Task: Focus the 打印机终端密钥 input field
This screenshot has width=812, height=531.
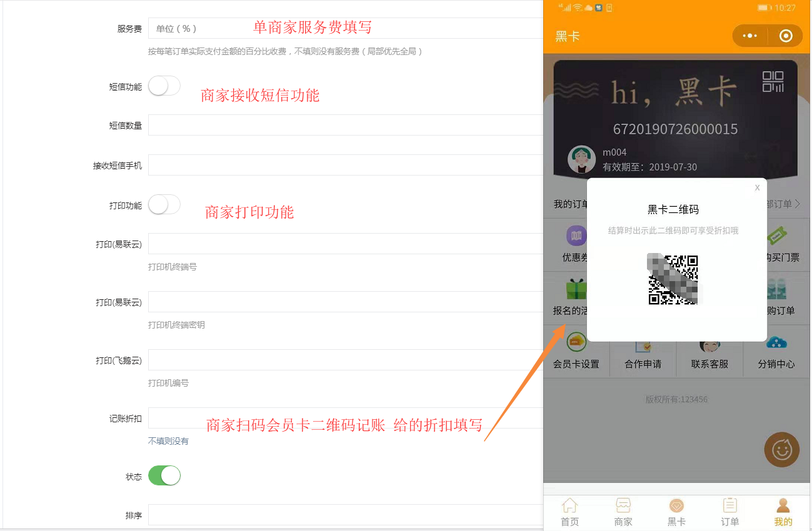Action: point(346,302)
